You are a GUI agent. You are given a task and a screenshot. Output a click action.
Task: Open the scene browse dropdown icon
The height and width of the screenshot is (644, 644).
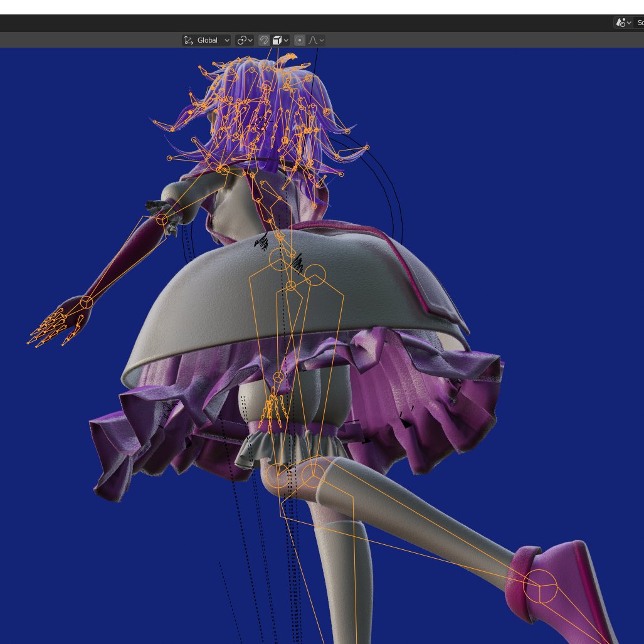click(623, 23)
